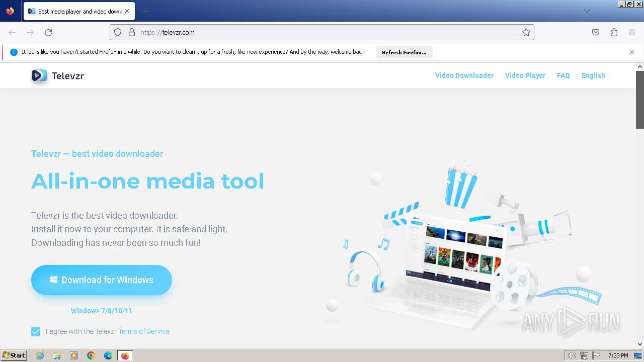Open the Save to Pocket icon
The height and width of the screenshot is (362, 644).
coord(596,32)
